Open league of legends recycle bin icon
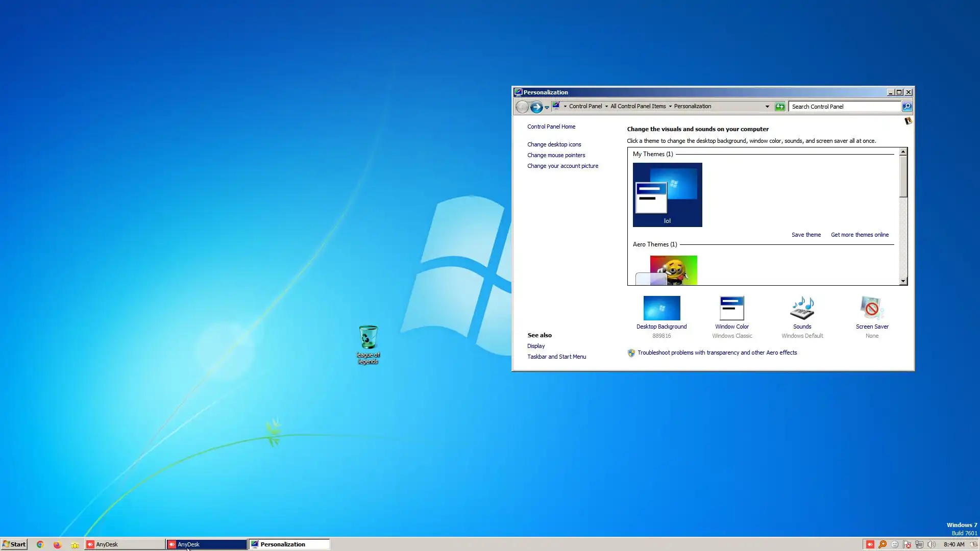Viewport: 980px width, 551px height. click(368, 338)
